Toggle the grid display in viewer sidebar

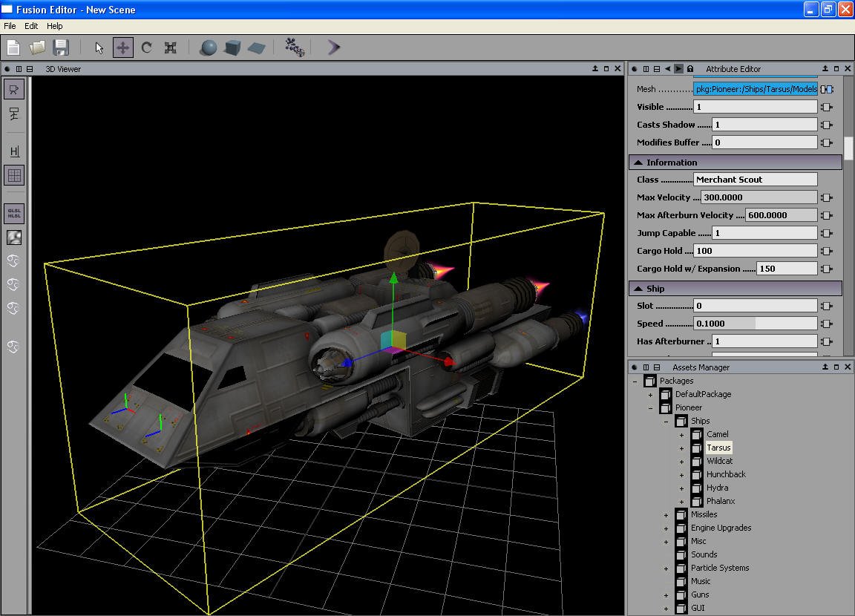click(x=14, y=175)
